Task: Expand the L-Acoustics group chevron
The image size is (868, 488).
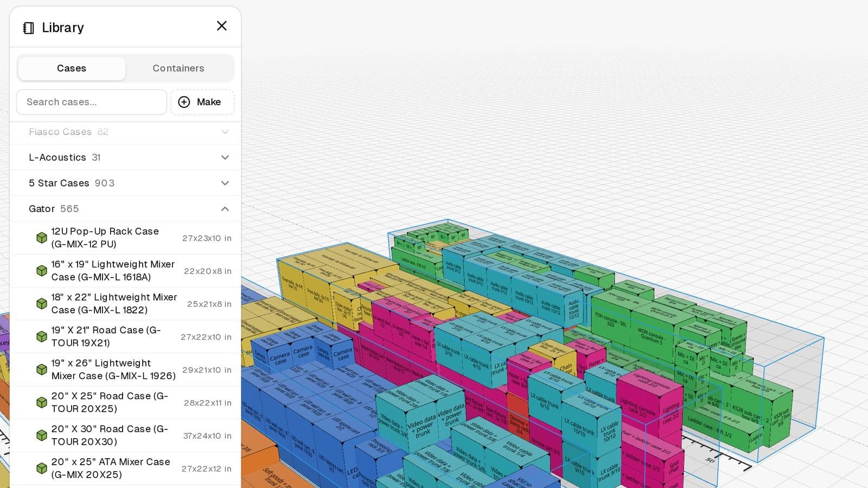Action: point(225,157)
